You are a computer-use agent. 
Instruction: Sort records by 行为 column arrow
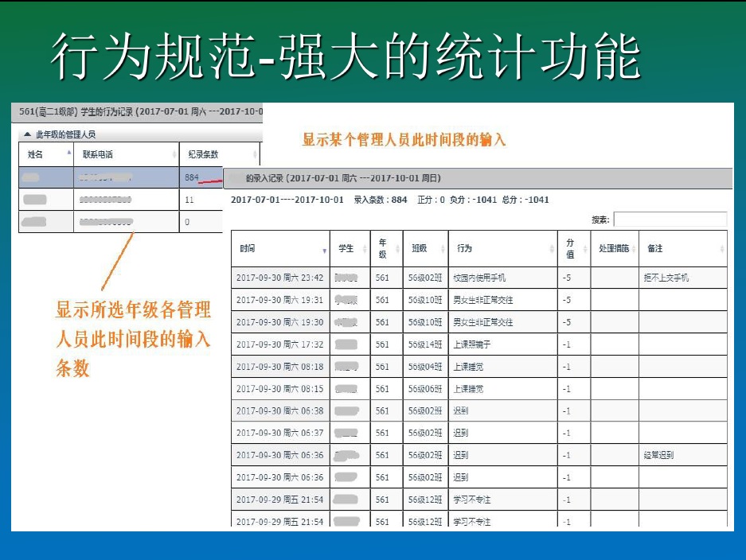[552, 250]
